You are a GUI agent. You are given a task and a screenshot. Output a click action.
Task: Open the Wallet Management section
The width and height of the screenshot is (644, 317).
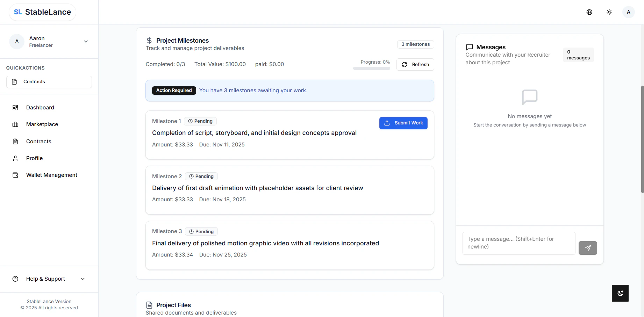pyautogui.click(x=51, y=175)
